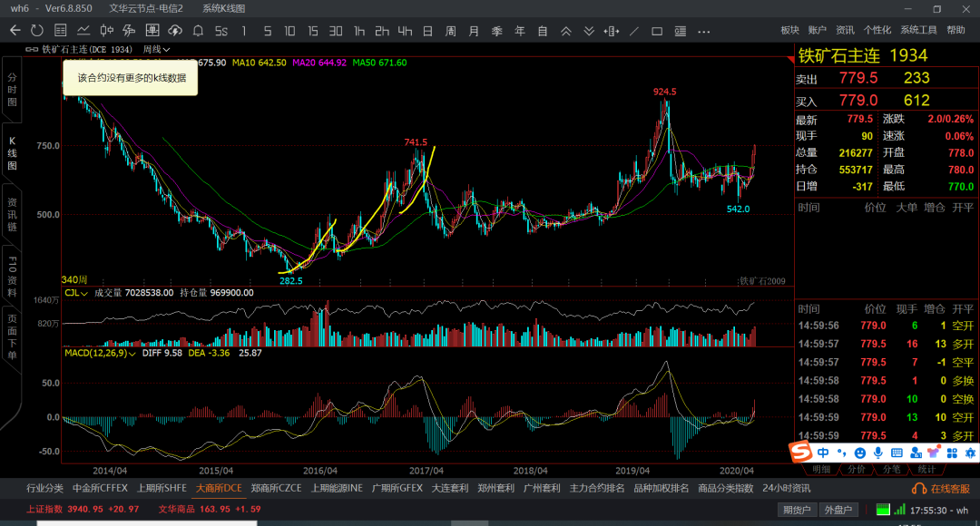
Task: Open the 系统工具 menu
Action: coord(918,30)
